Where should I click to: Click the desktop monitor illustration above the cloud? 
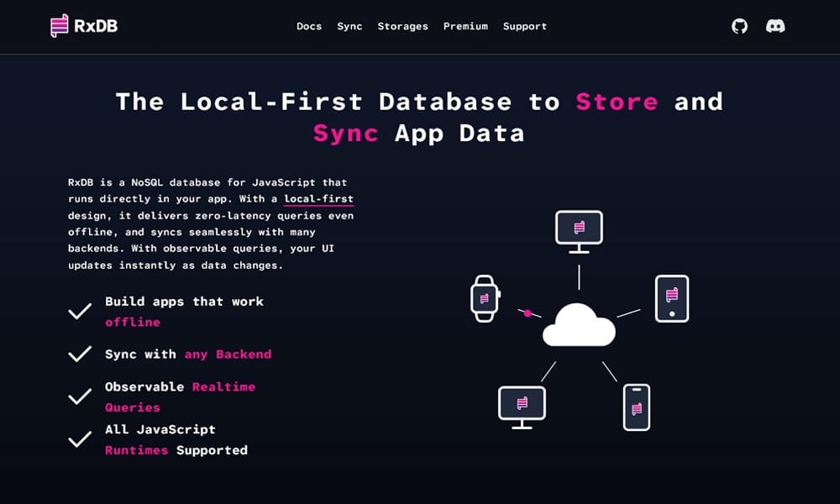[x=579, y=227]
